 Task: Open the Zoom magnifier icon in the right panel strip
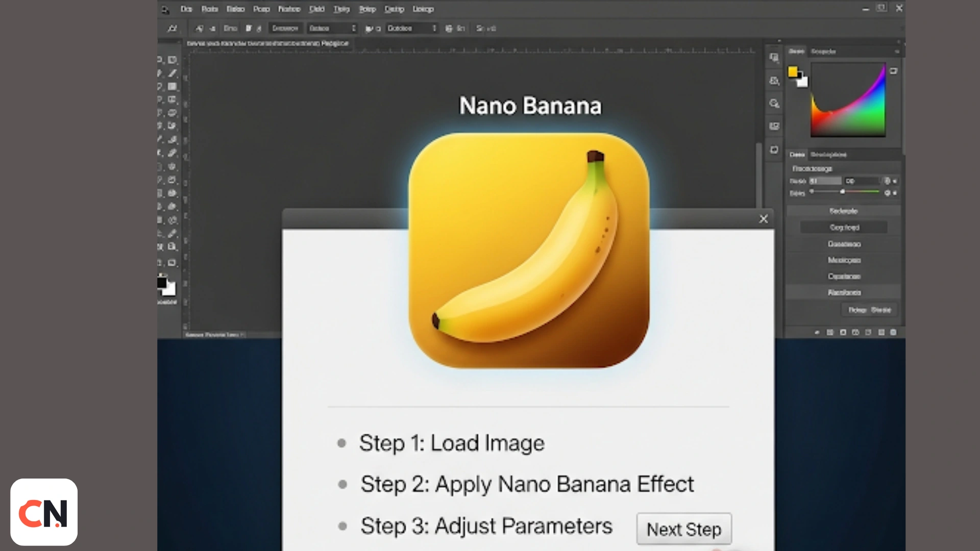point(774,104)
